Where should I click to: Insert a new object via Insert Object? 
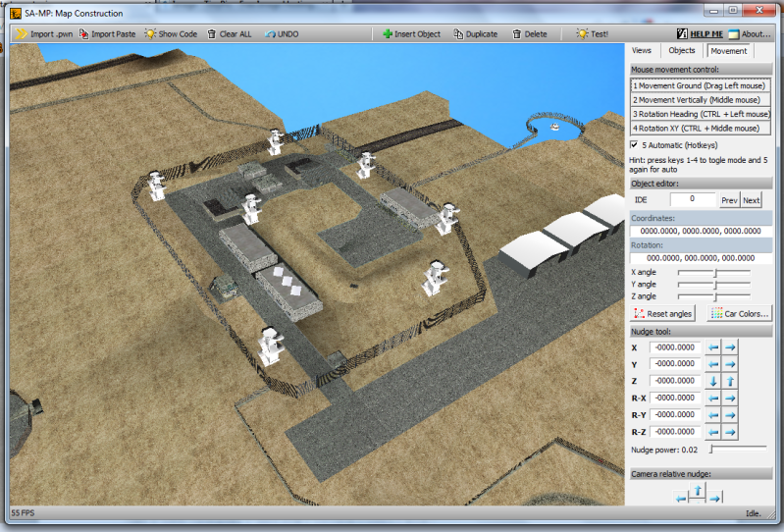(x=412, y=33)
